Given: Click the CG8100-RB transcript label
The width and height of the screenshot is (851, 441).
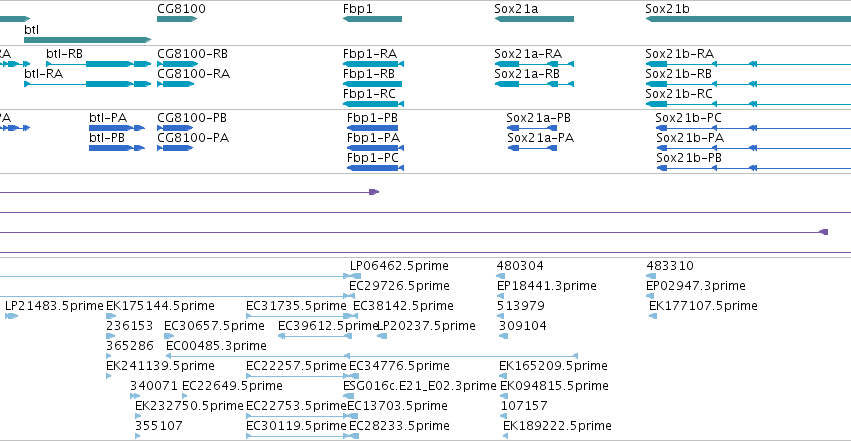Looking at the screenshot, I should click(193, 54).
